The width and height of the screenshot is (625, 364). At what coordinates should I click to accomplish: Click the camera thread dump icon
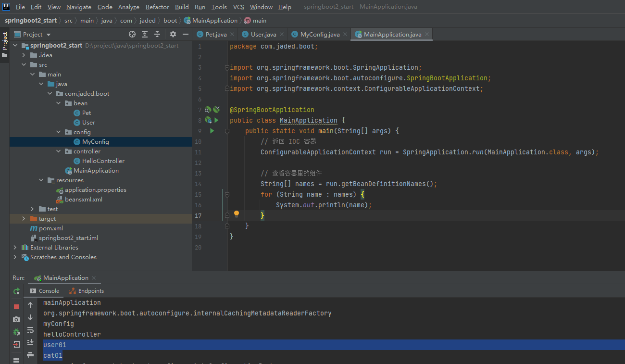point(16,319)
